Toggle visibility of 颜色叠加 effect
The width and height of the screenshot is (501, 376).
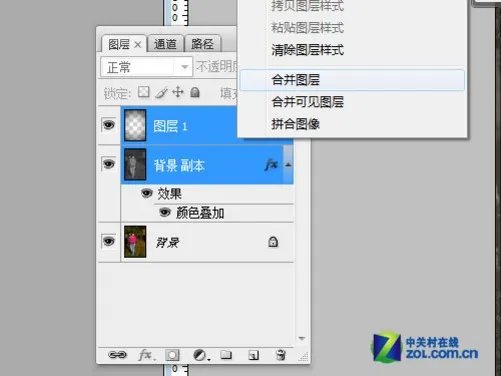(x=165, y=212)
